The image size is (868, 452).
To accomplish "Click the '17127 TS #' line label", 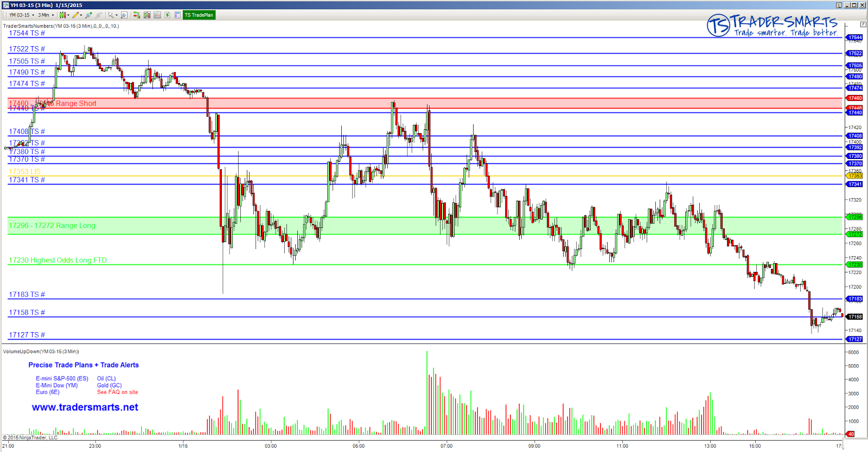I will click(27, 335).
